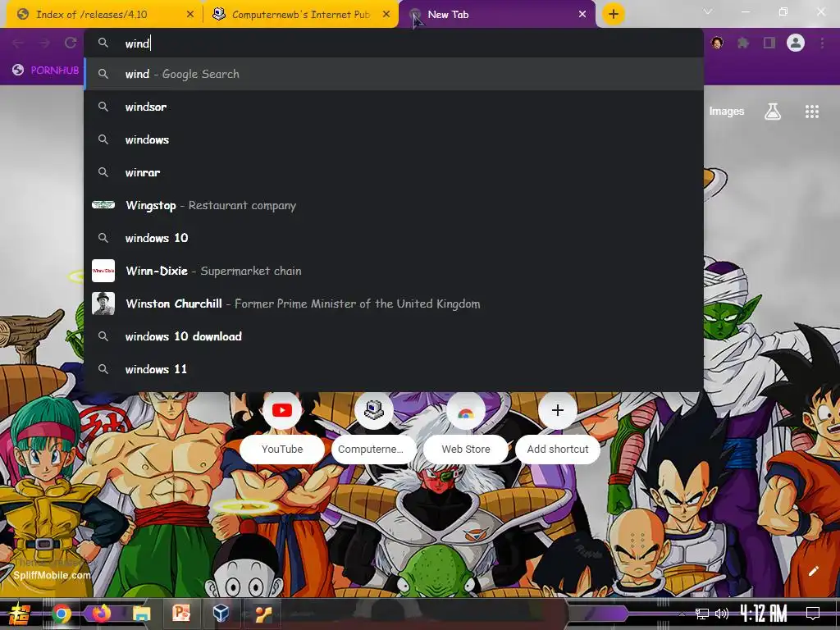
Task: Click the Winn-Dixie logo thumbnail
Action: [x=103, y=271]
